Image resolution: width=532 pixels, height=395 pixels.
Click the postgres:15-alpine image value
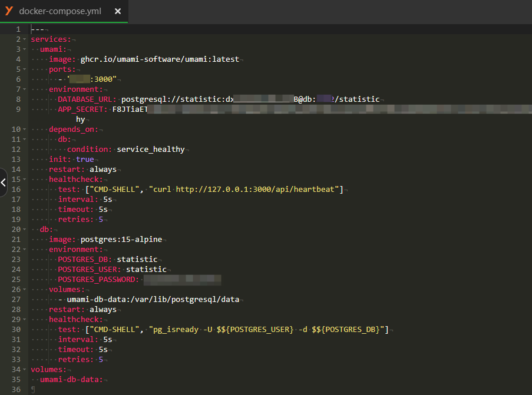click(x=121, y=240)
